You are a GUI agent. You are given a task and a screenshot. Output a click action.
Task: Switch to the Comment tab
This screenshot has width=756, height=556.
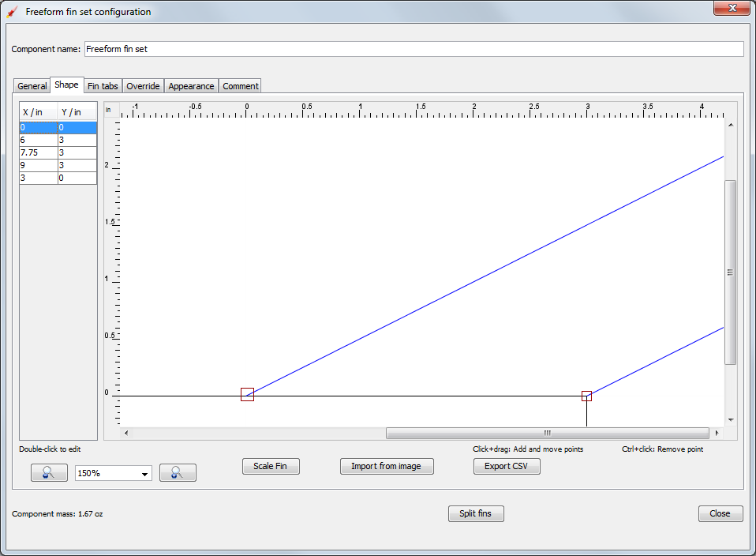click(240, 85)
